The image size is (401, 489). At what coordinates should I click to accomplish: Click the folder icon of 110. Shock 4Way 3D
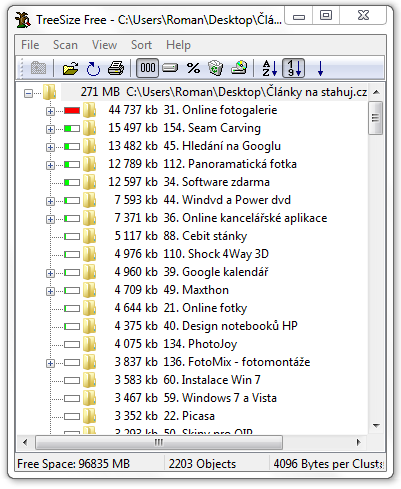pos(89,254)
